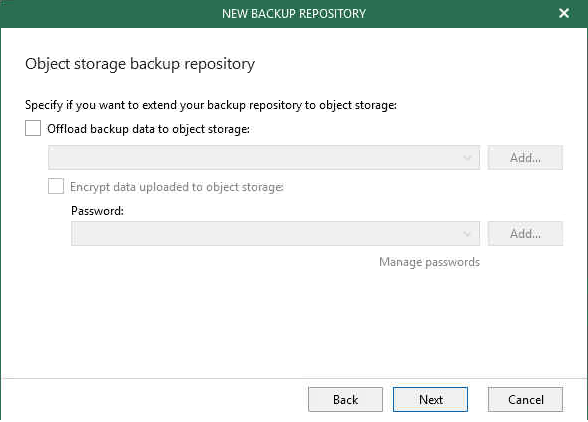Image resolution: width=588 pixels, height=422 pixels.
Task: Expand the object storage dropdown chevron arrow
Action: click(x=467, y=158)
